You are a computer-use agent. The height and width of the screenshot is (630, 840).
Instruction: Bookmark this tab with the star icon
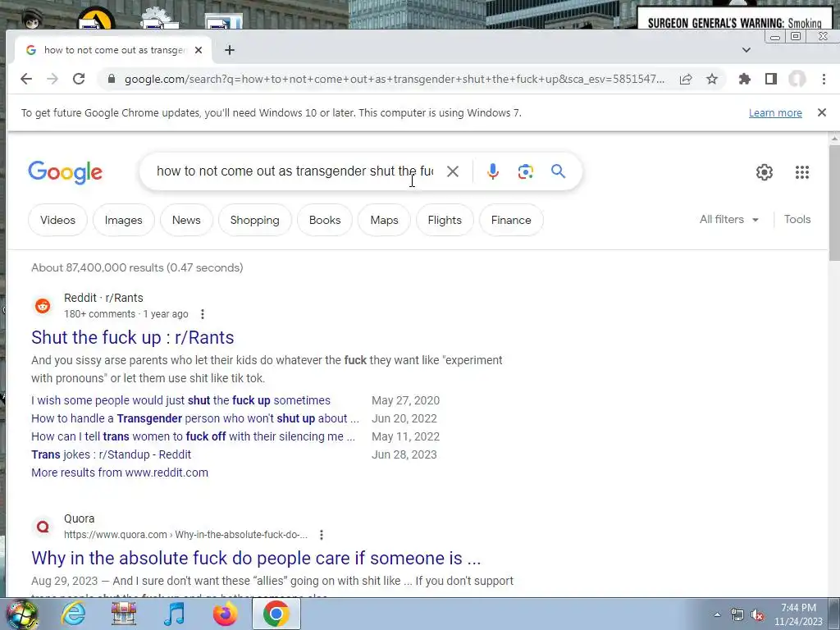pos(712,80)
